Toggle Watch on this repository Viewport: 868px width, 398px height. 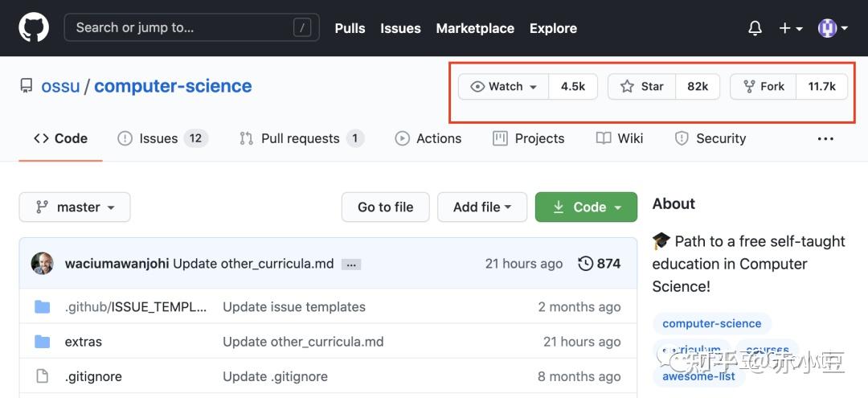point(504,87)
